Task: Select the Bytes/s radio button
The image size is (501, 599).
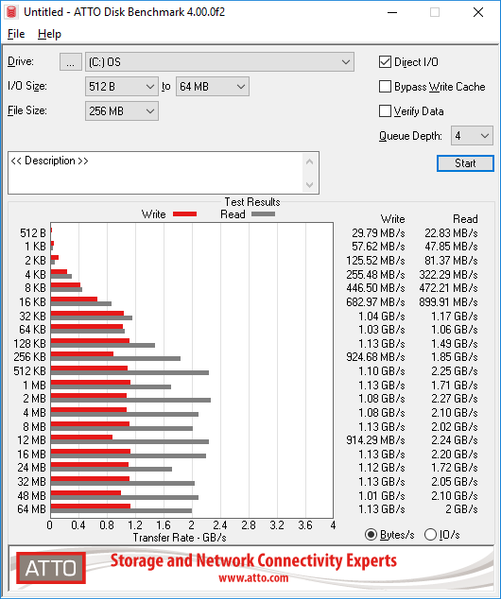Action: (x=371, y=534)
